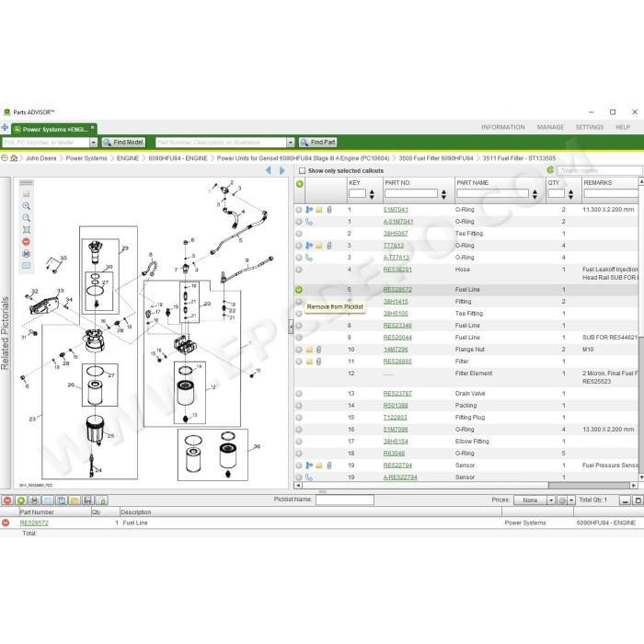Open the picklist gear settings dropdown arrow
Image resolution: width=644 pixels, height=644 pixels.
click(571, 500)
